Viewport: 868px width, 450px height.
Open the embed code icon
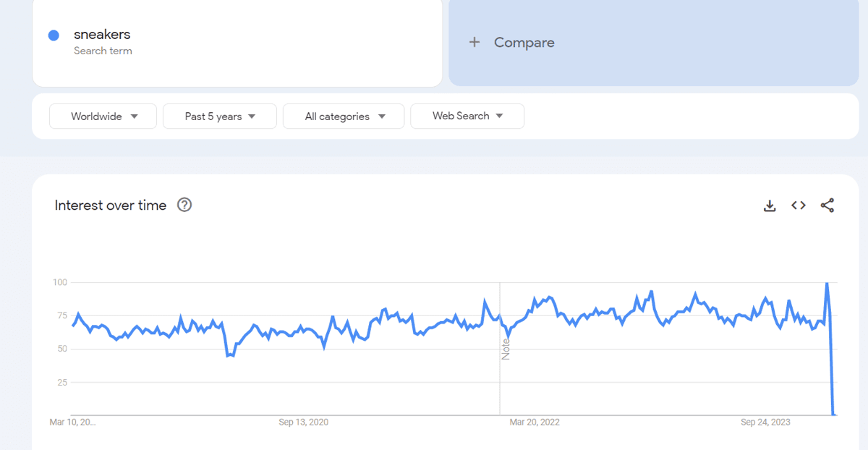(x=799, y=205)
